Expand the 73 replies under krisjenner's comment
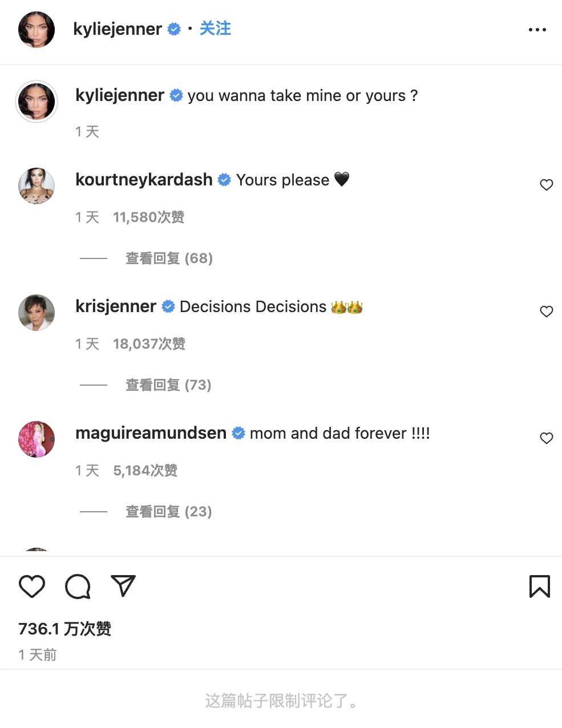The height and width of the screenshot is (728, 562). [x=168, y=385]
